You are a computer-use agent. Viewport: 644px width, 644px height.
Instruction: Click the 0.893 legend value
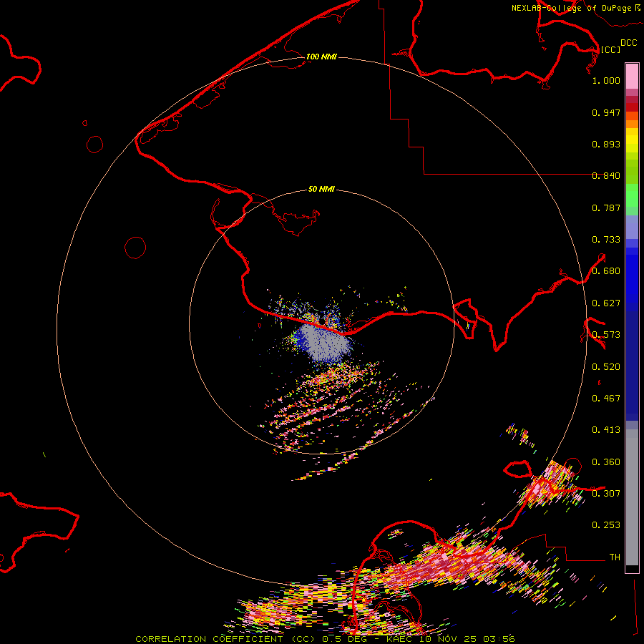pyautogui.click(x=606, y=144)
